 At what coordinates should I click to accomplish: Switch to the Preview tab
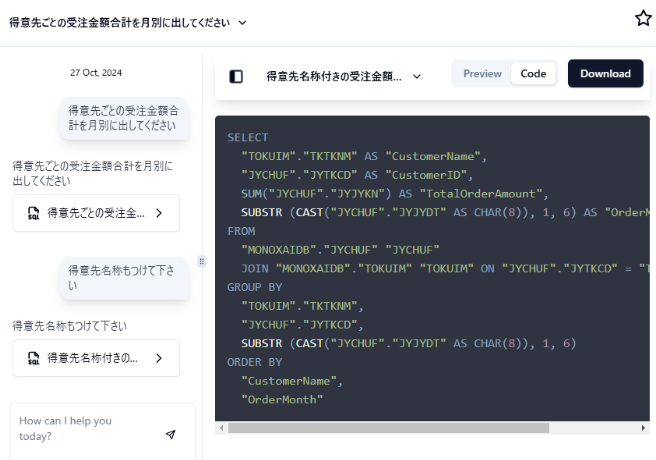(x=482, y=74)
